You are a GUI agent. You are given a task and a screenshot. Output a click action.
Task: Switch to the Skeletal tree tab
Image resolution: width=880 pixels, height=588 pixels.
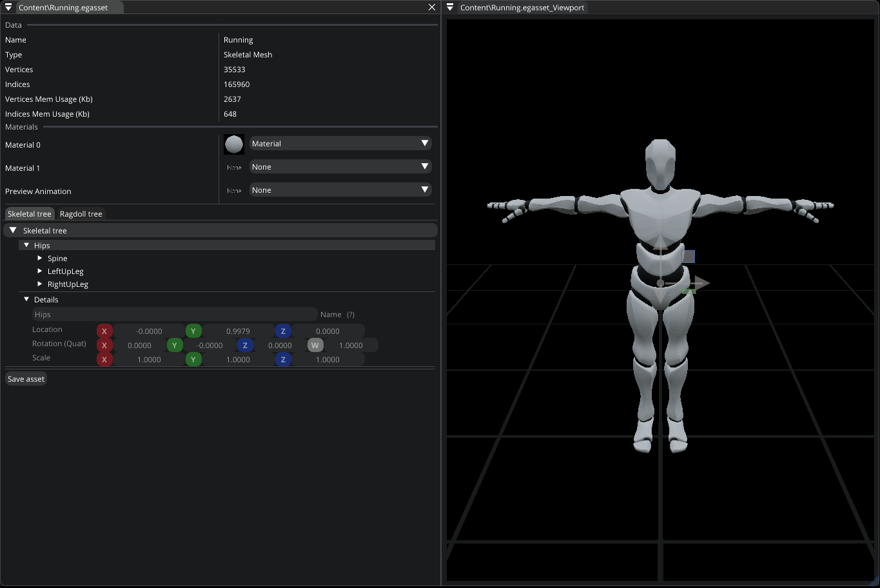coord(30,214)
